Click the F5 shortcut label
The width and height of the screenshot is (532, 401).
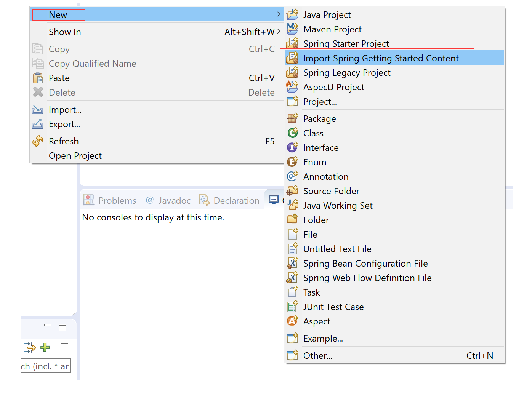(270, 141)
